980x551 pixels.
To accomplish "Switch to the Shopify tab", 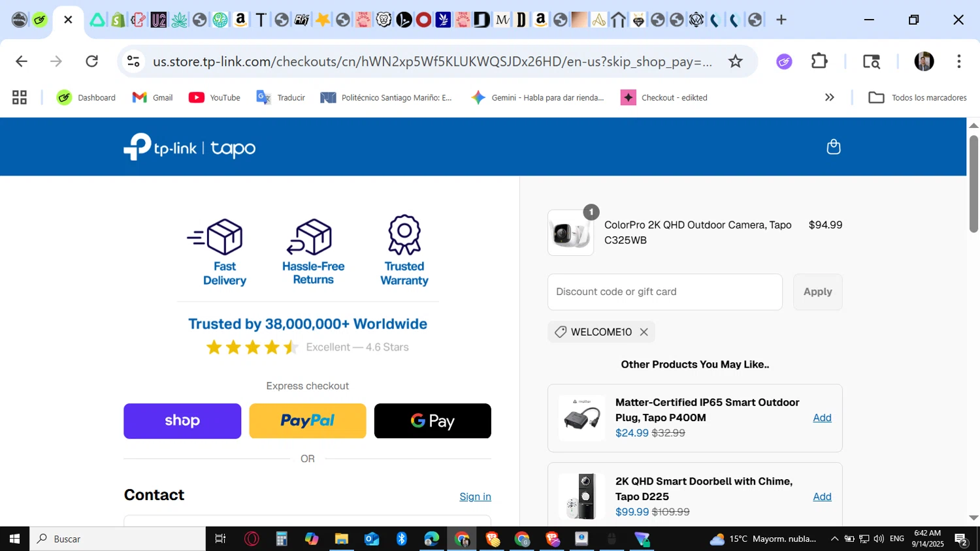I will click(118, 20).
